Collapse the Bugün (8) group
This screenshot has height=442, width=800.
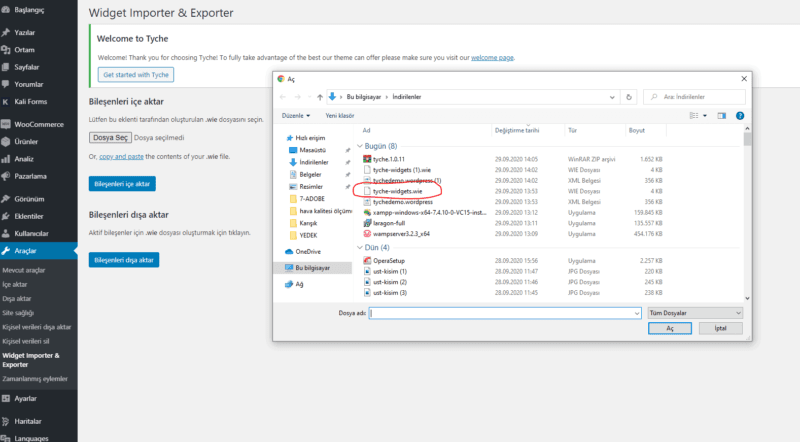pos(360,145)
